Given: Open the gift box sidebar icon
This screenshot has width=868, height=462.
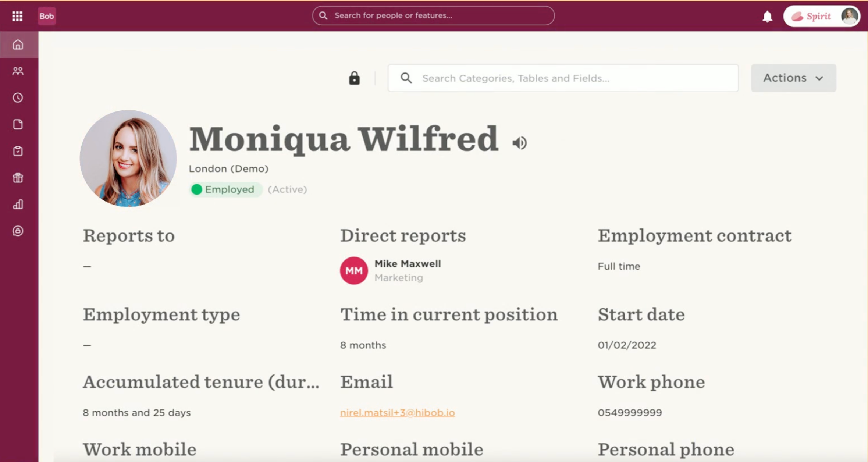Looking at the screenshot, I should (18, 178).
